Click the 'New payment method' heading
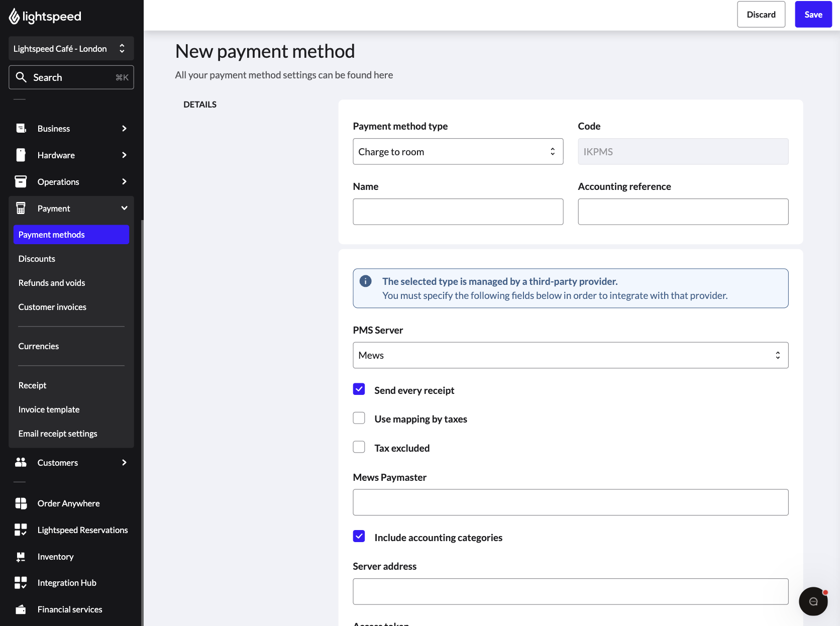Viewport: 840px width, 626px height. [x=265, y=51]
